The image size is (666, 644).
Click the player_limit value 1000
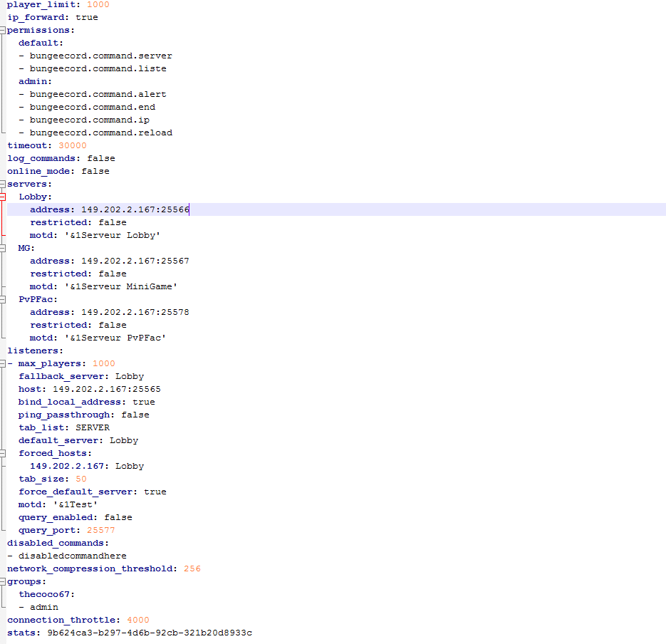coord(98,5)
